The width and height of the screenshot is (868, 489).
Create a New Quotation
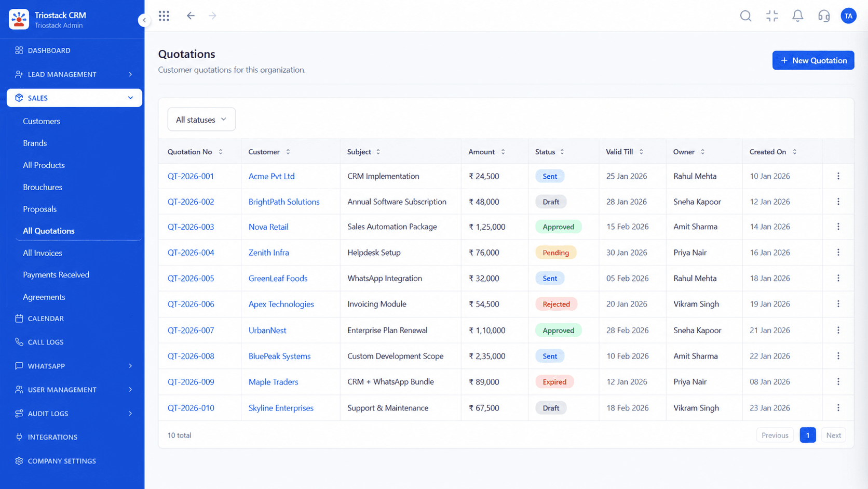click(x=813, y=60)
